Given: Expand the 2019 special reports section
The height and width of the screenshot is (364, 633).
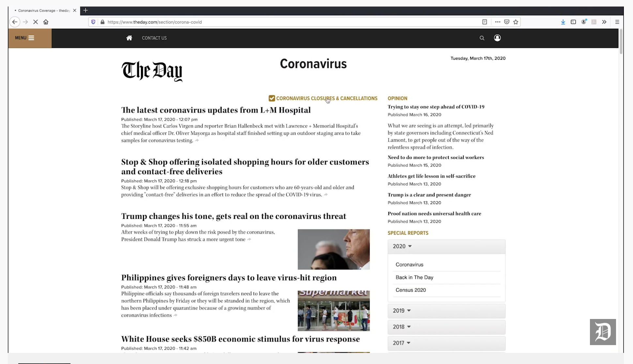Looking at the screenshot, I should click(x=402, y=311).
